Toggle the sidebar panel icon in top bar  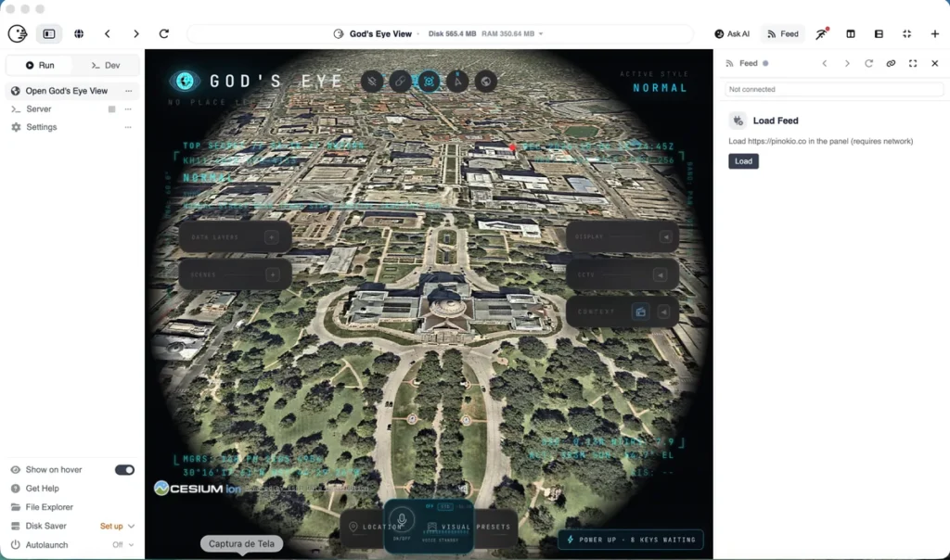tap(49, 34)
